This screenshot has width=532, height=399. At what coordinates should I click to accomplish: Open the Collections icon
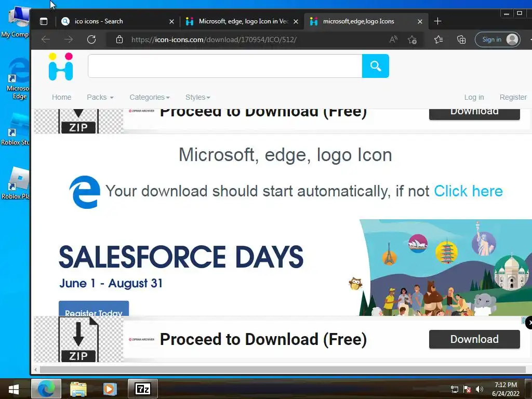[x=461, y=39]
